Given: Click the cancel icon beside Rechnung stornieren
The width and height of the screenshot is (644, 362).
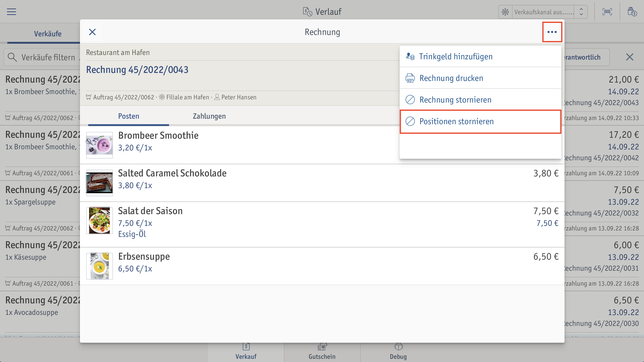Looking at the screenshot, I should (x=410, y=99).
